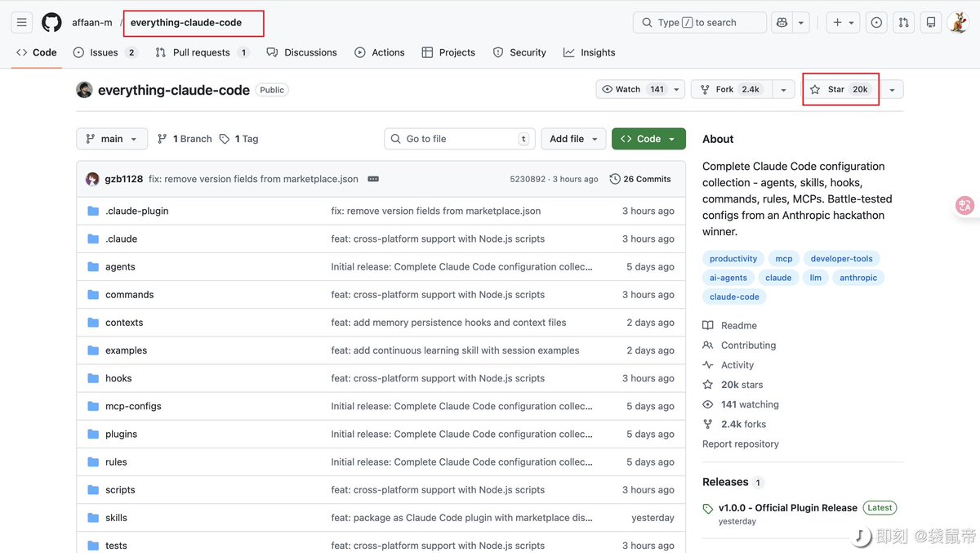
Task: Open the green Code clone dropdown
Action: (x=648, y=139)
